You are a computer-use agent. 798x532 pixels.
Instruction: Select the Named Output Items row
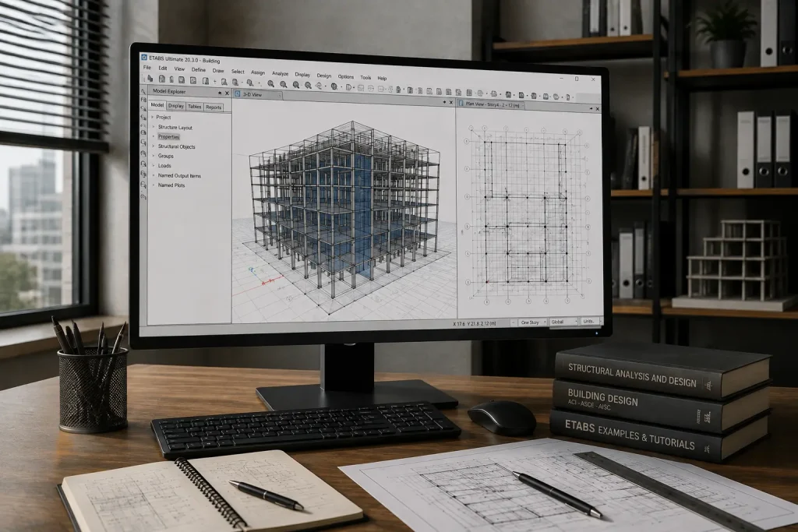[x=179, y=175]
